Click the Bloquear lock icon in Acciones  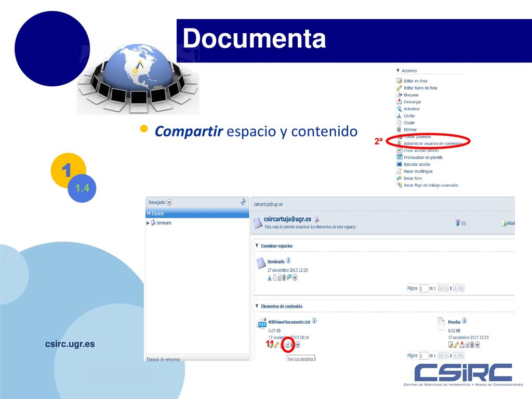click(400, 95)
